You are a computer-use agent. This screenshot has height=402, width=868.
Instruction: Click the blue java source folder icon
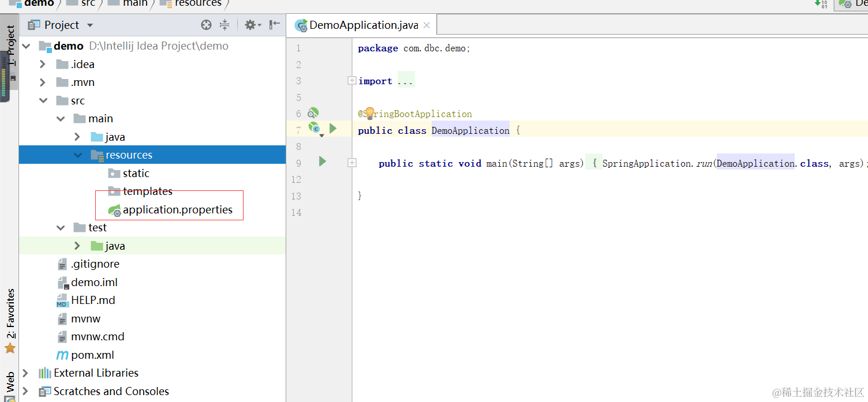point(97,137)
